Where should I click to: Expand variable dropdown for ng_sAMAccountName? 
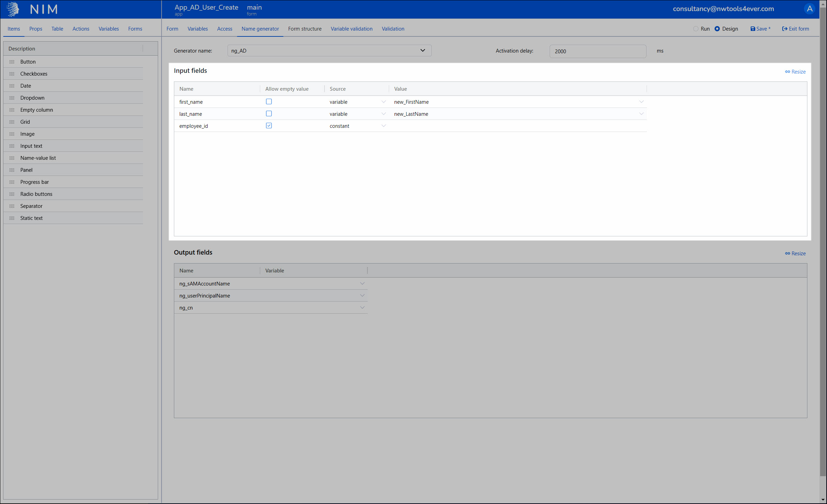362,283
